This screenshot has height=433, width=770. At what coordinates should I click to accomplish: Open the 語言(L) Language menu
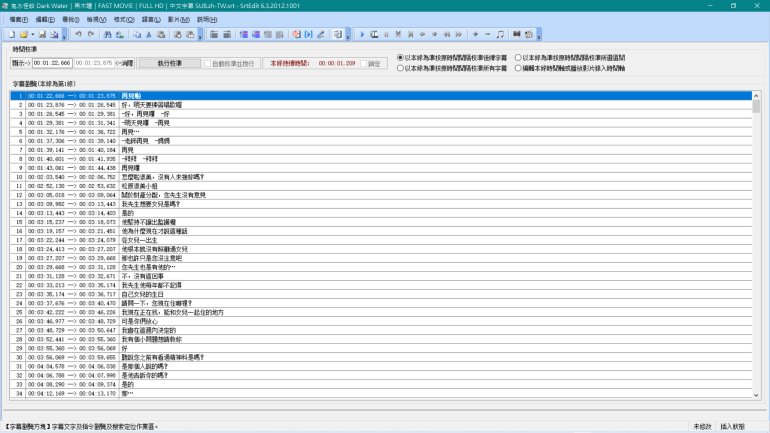[x=151, y=20]
